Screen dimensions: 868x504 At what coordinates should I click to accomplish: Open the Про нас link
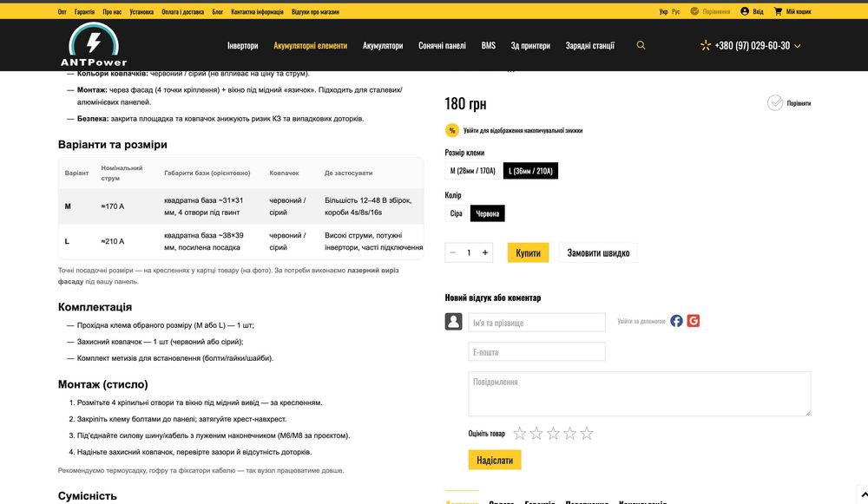(x=112, y=11)
